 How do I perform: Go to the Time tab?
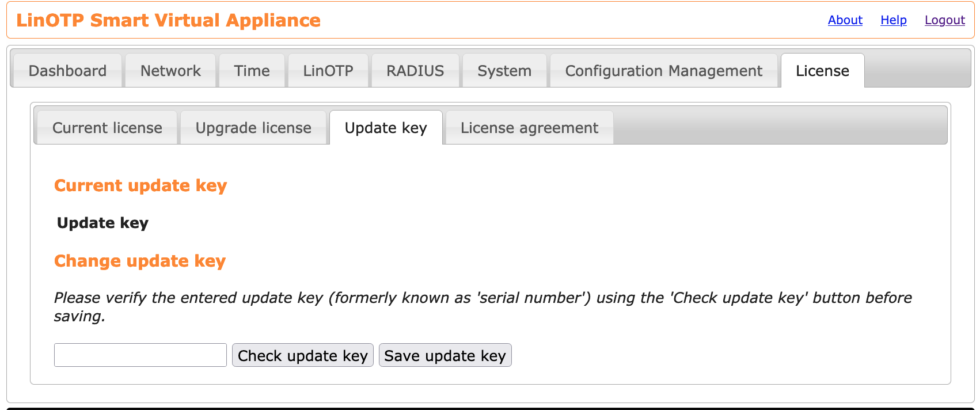(252, 71)
